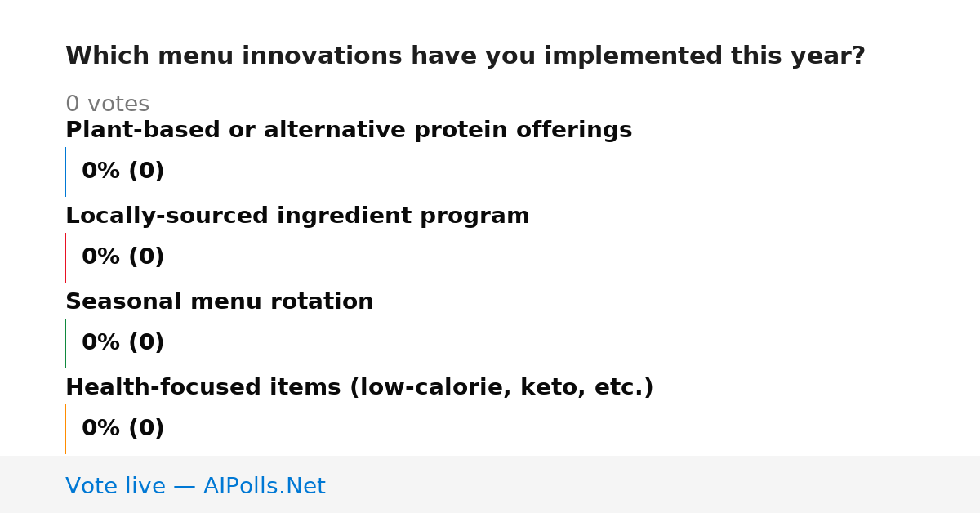Click the orange bar under Health-focused items
The image size is (980, 513).
[65, 429]
